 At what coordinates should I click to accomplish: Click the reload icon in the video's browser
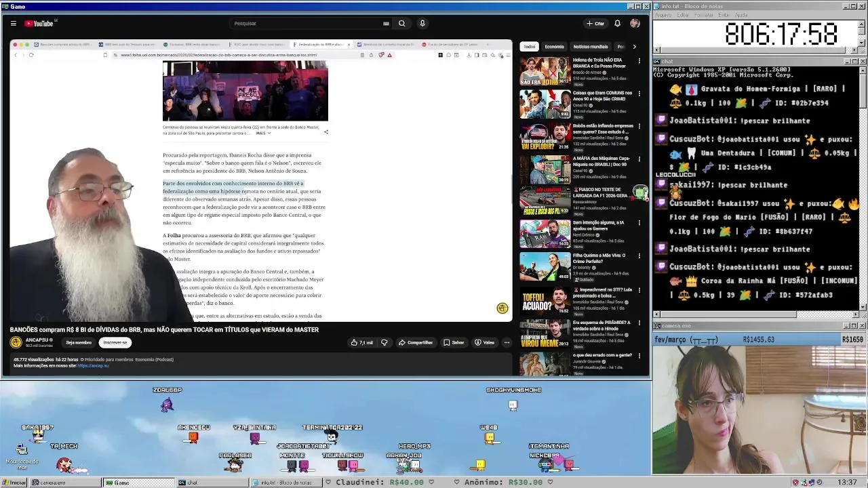(31, 55)
